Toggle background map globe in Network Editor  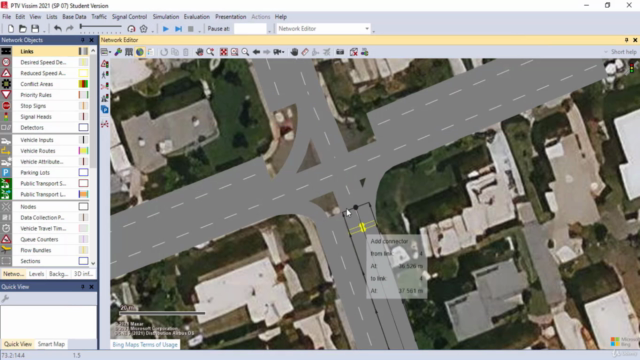pos(140,52)
